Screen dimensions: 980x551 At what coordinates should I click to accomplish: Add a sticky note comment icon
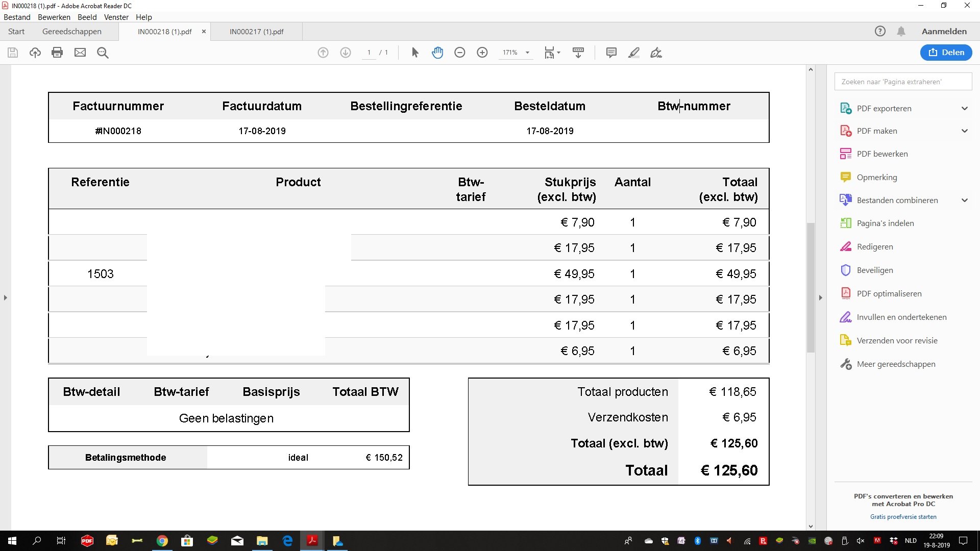(x=611, y=53)
